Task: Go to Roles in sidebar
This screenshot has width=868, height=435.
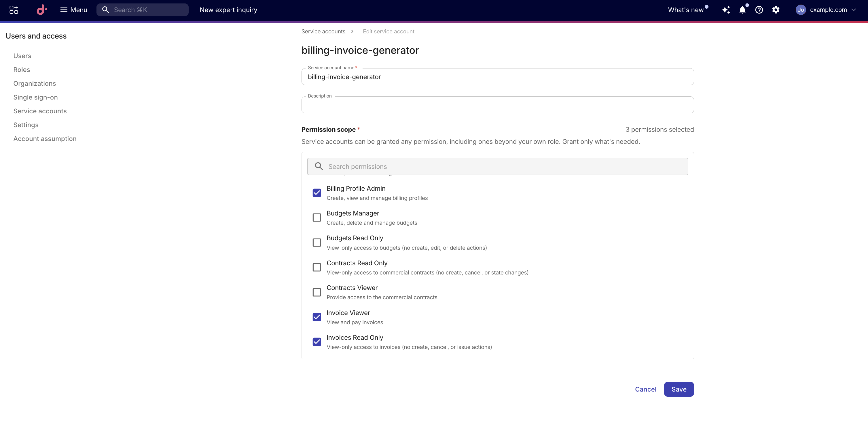Action: click(x=22, y=70)
